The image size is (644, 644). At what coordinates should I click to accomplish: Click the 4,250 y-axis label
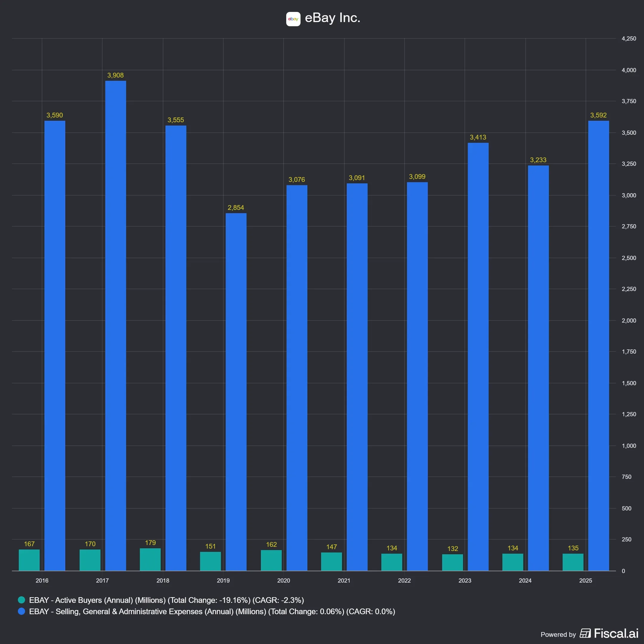pyautogui.click(x=629, y=39)
